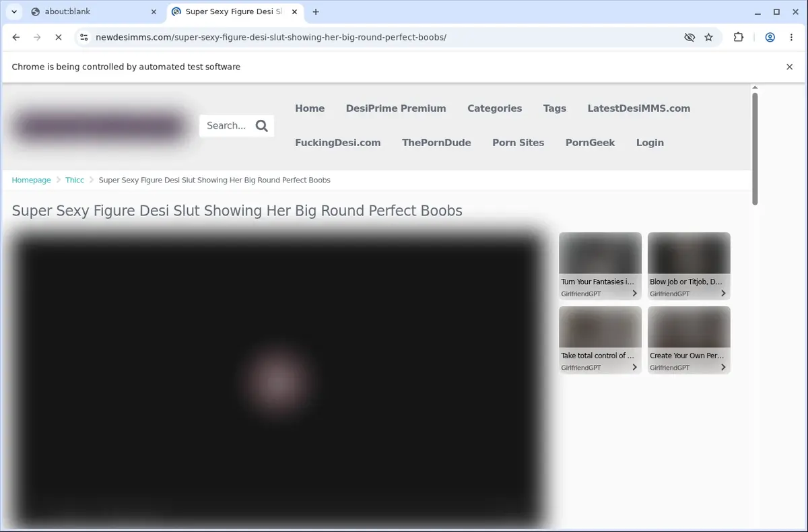808x532 pixels.
Task: Bookmark this page with the star
Action: (x=709, y=37)
